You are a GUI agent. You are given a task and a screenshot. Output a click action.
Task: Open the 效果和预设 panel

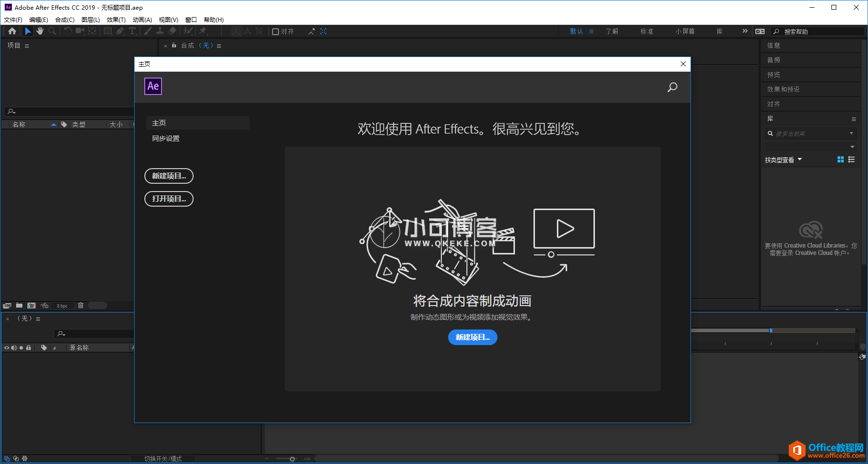[783, 89]
